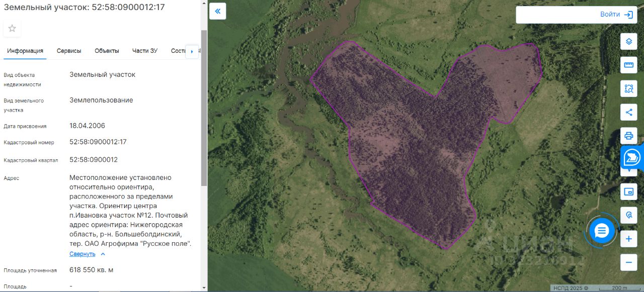This screenshot has width=644, height=292.
Task: Switch to the Части ЗУ tab
Action: [x=145, y=51]
